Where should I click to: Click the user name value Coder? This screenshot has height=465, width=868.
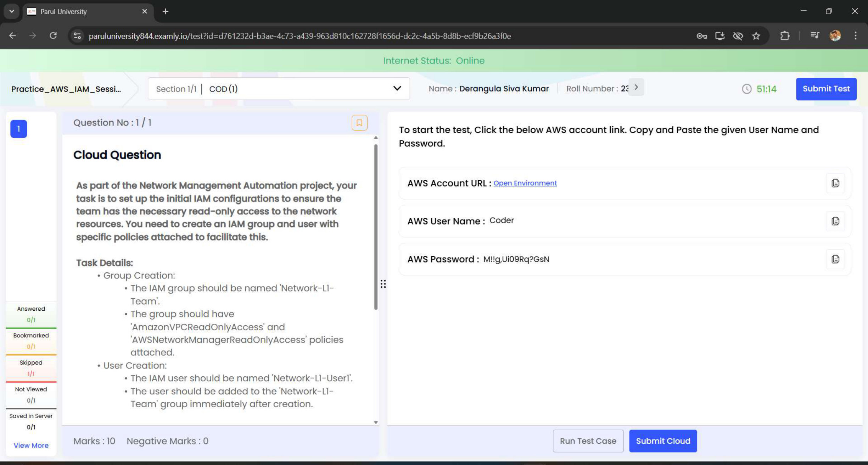(502, 221)
